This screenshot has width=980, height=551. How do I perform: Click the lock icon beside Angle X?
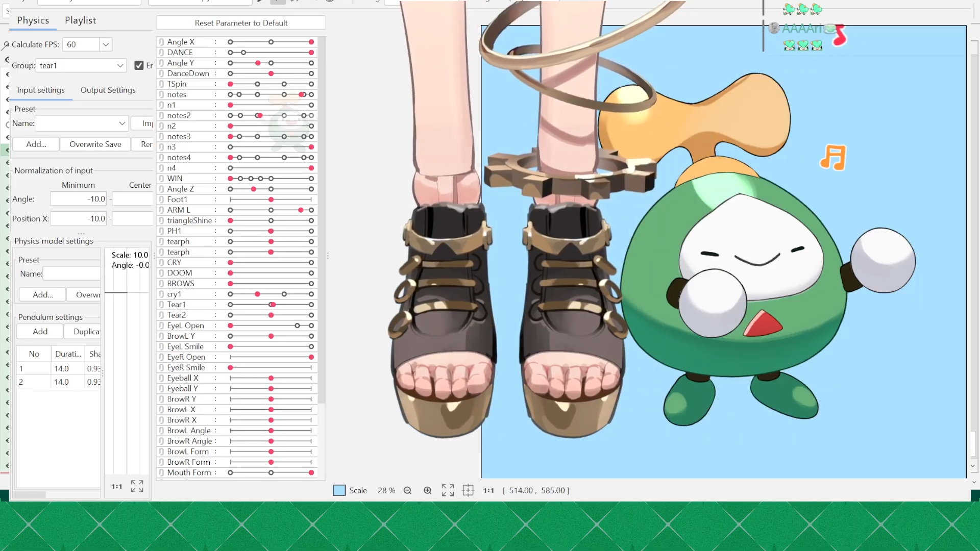161,42
